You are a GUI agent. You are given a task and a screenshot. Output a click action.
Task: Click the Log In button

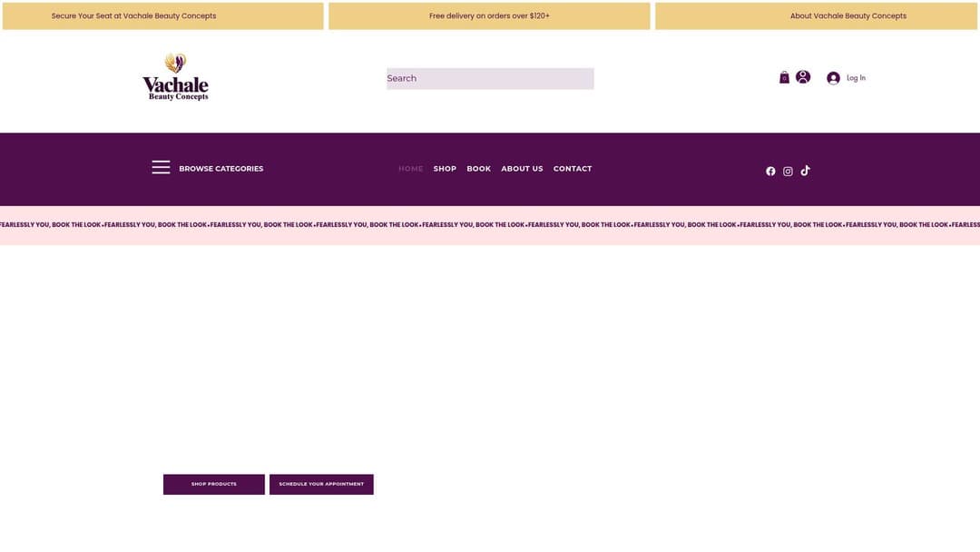coord(845,76)
